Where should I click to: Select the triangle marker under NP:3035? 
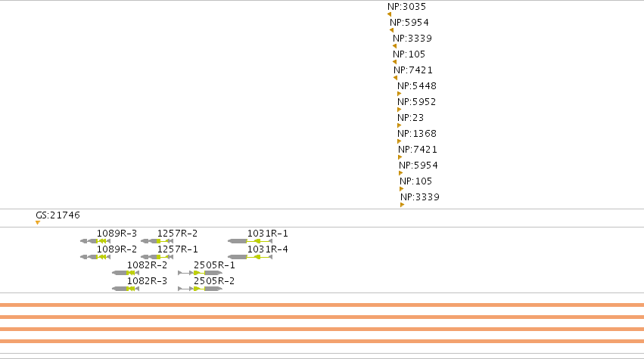390,14
